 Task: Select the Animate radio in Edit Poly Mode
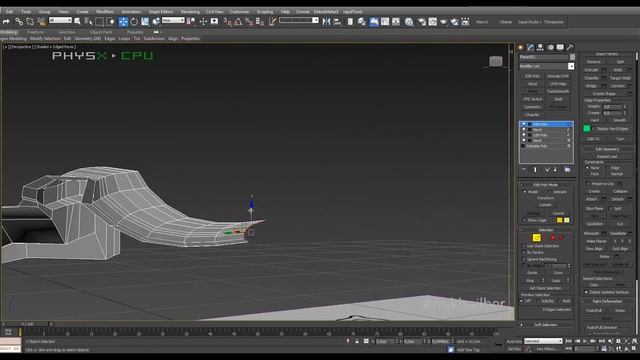pos(549,192)
